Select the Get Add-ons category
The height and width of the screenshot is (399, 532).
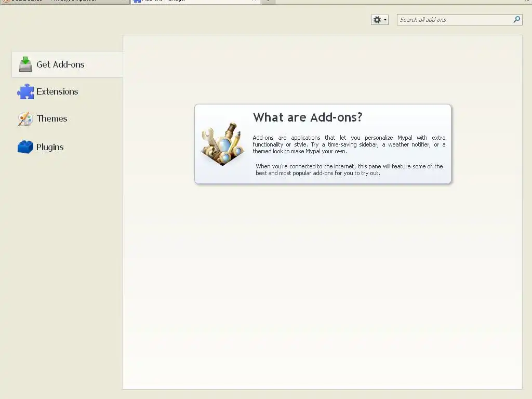pyautogui.click(x=67, y=64)
